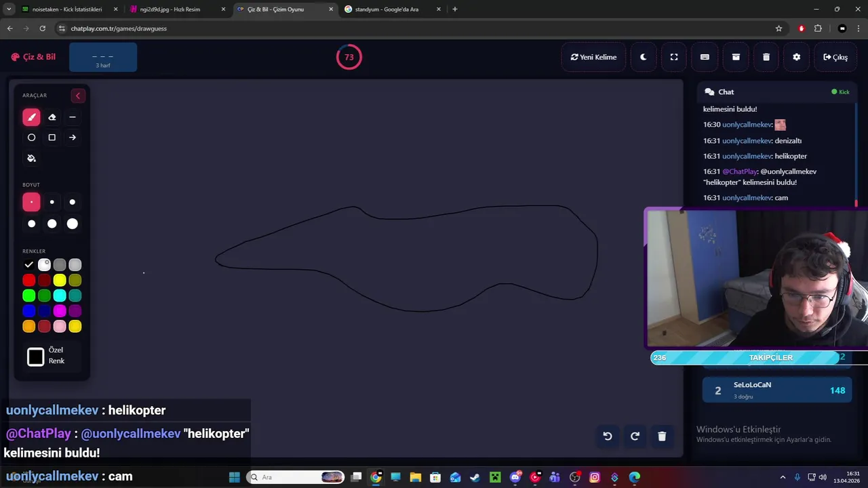Open the keyboard icon in top toolbar

[x=705, y=57]
